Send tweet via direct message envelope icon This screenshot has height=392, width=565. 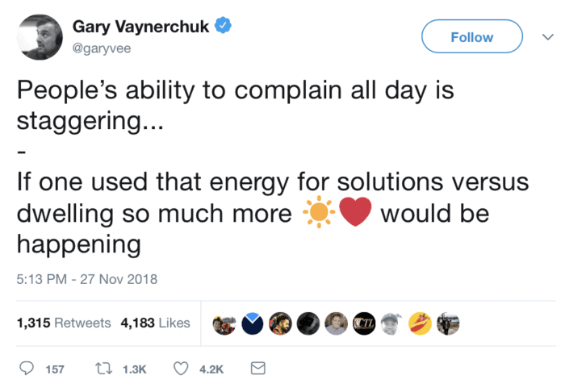tap(258, 369)
